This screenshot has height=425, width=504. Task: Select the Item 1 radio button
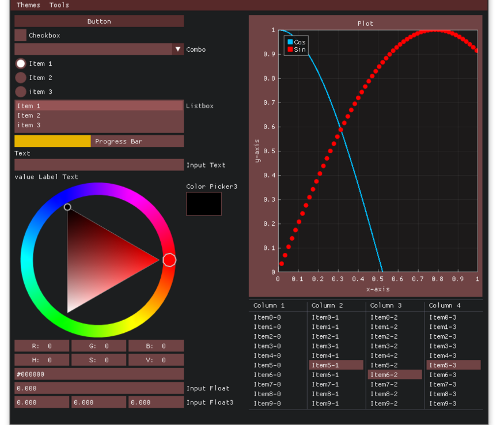21,63
